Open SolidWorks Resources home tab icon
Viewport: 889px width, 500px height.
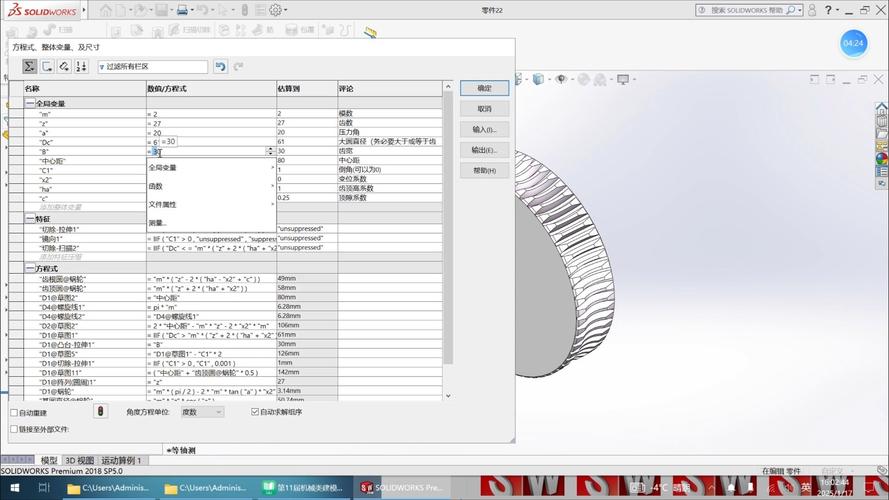coord(881,108)
